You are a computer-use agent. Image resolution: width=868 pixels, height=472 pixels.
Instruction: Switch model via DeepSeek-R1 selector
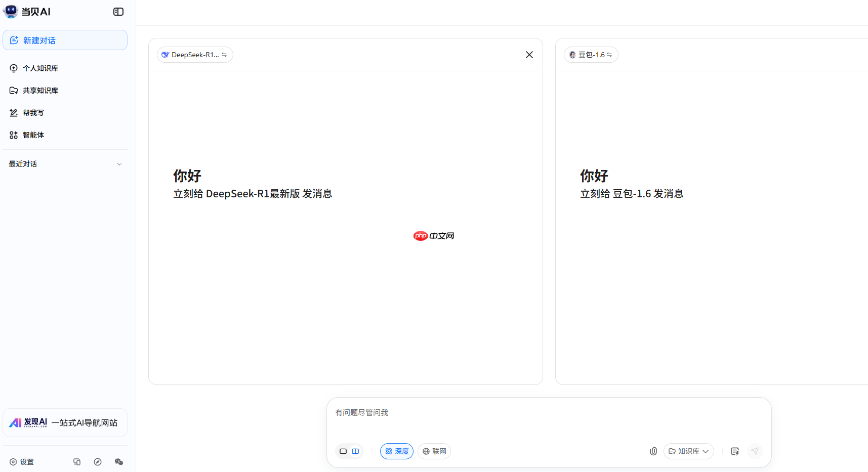pos(195,55)
